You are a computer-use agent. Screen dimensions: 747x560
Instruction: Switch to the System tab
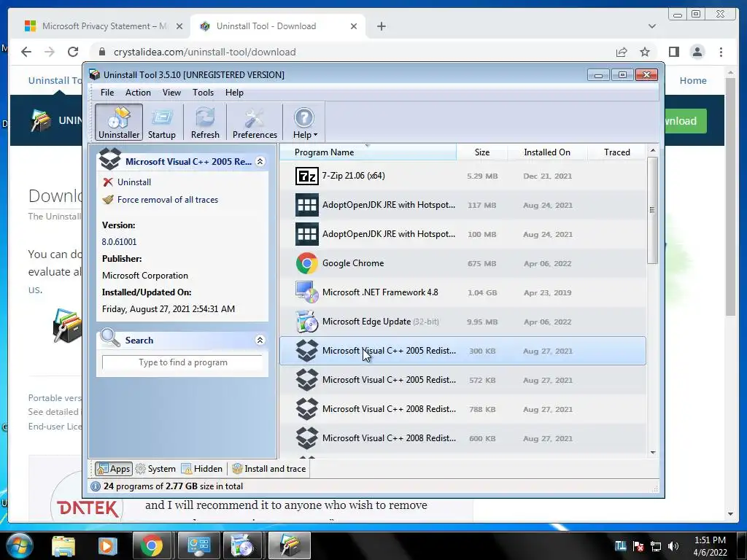tap(156, 469)
